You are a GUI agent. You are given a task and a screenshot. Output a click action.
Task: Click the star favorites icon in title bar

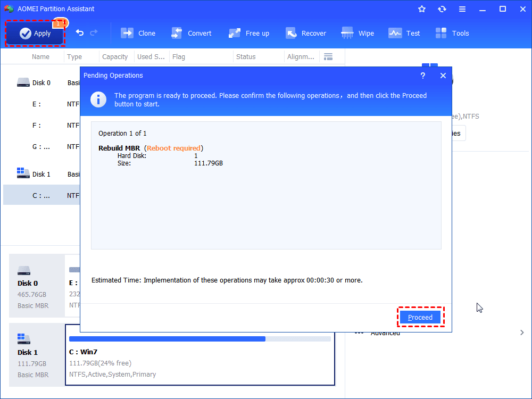[x=422, y=9]
